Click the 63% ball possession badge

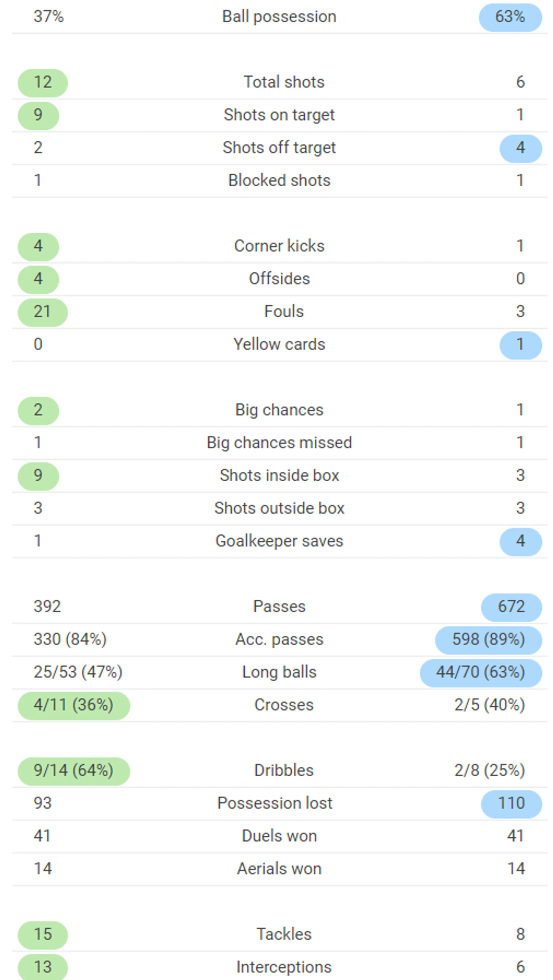click(x=509, y=17)
